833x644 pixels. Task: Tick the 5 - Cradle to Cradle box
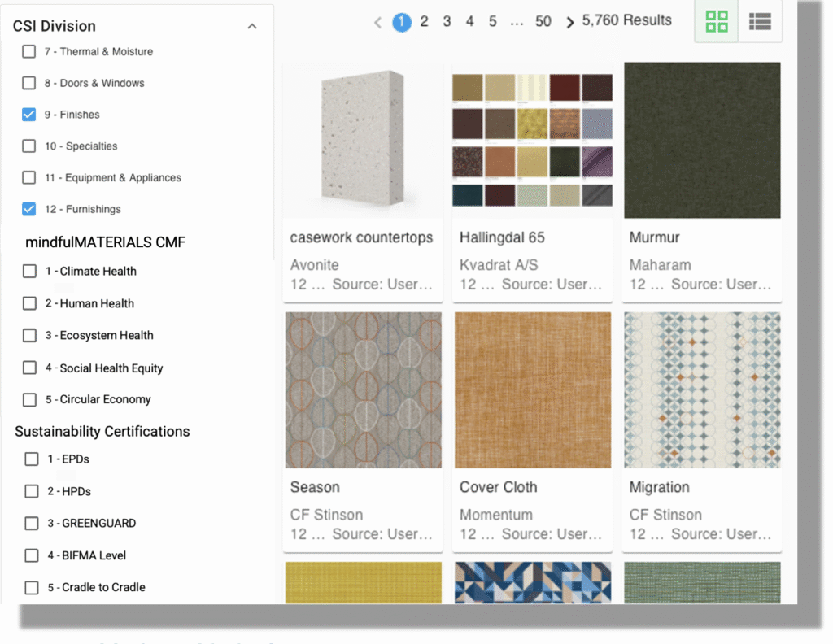[x=32, y=587]
